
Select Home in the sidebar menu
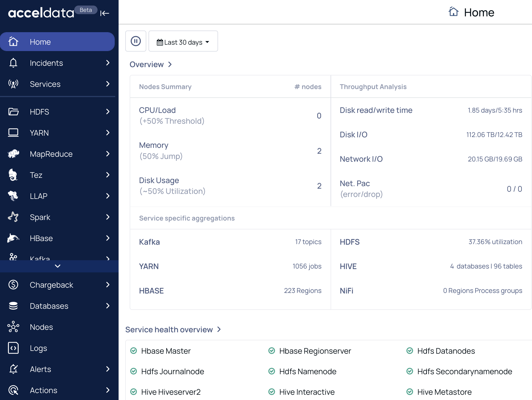tap(57, 42)
